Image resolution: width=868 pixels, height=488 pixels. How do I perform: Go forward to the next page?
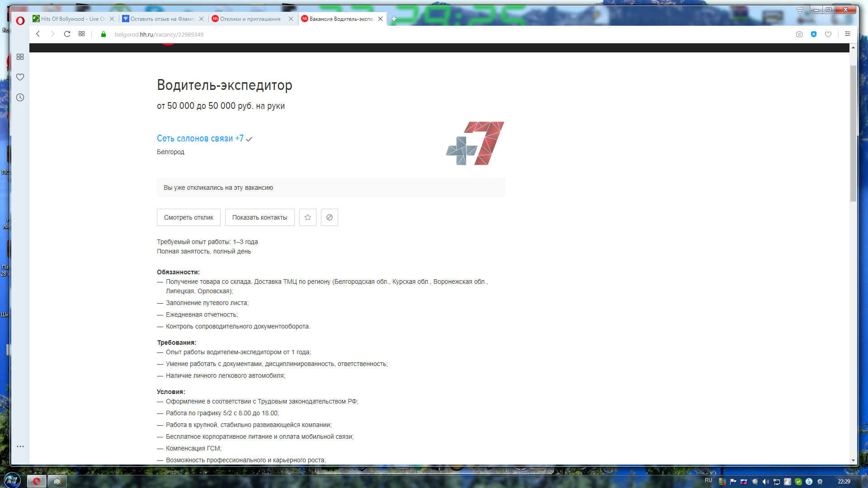pos(52,34)
